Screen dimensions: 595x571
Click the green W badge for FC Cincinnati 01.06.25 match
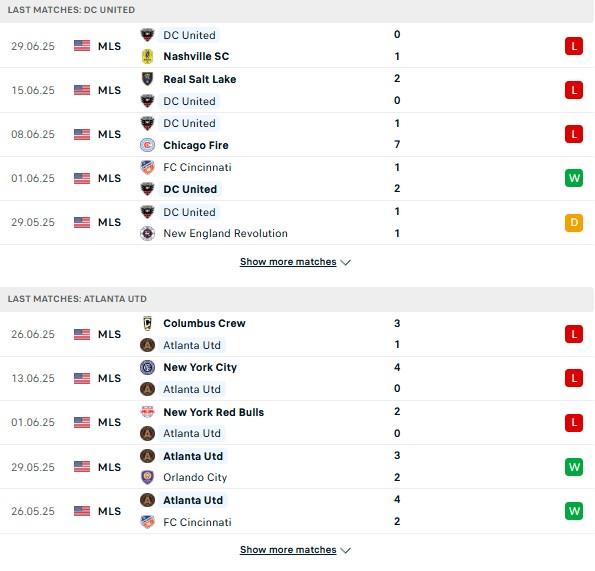tap(574, 178)
